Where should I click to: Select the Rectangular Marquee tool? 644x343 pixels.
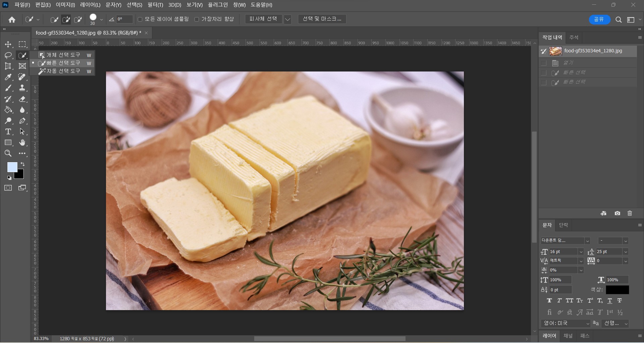22,44
